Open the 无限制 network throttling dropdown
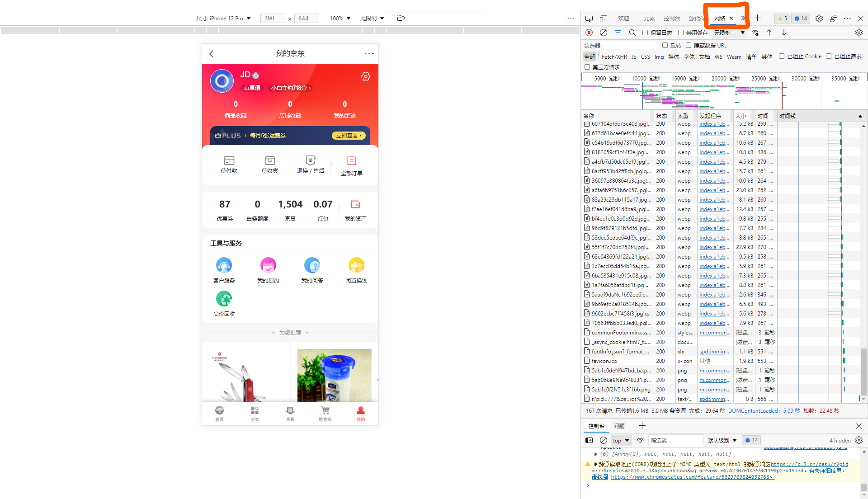Screen dimensions: 868x499 pyautogui.click(x=729, y=33)
